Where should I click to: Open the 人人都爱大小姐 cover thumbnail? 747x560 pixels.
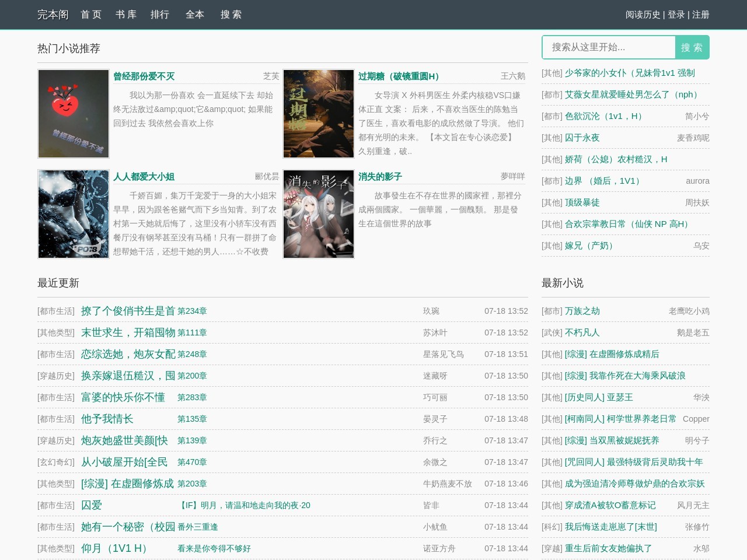point(74,214)
